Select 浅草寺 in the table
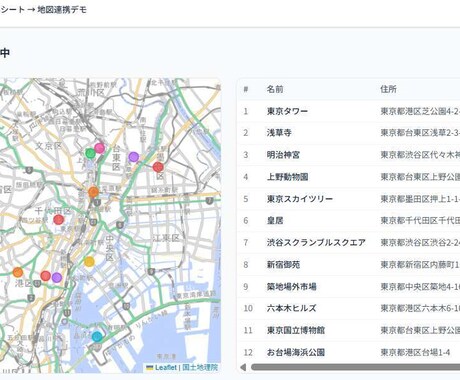This screenshot has height=380, width=460. [279, 133]
